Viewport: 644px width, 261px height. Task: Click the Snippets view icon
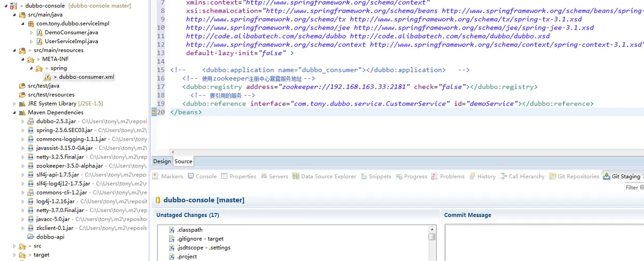tap(364, 176)
